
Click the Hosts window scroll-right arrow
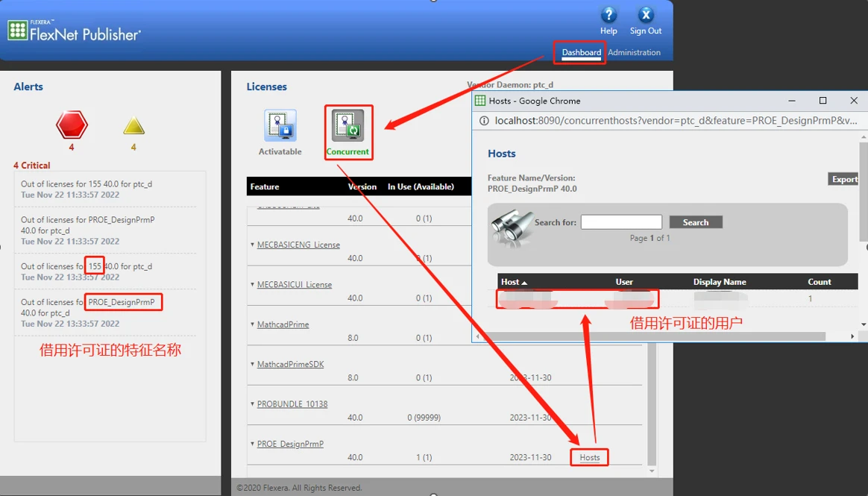point(852,336)
